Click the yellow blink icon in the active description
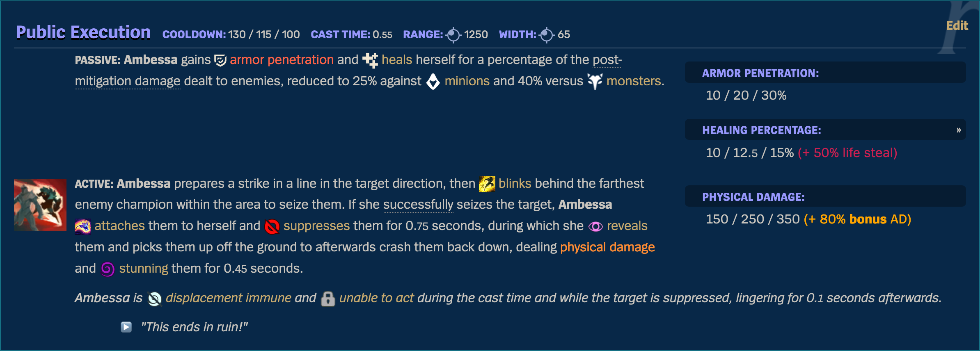980x351 pixels. click(x=487, y=183)
